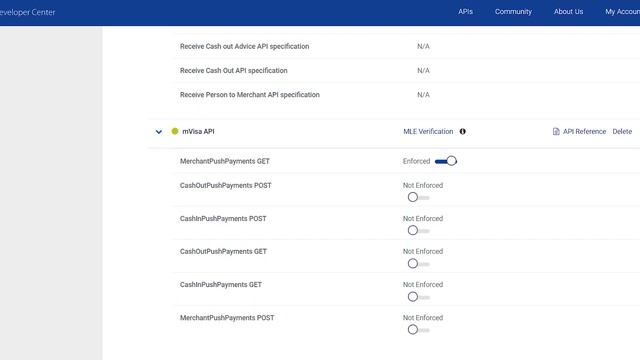Open the API Reference link
640x360 pixels.
pyautogui.click(x=584, y=131)
